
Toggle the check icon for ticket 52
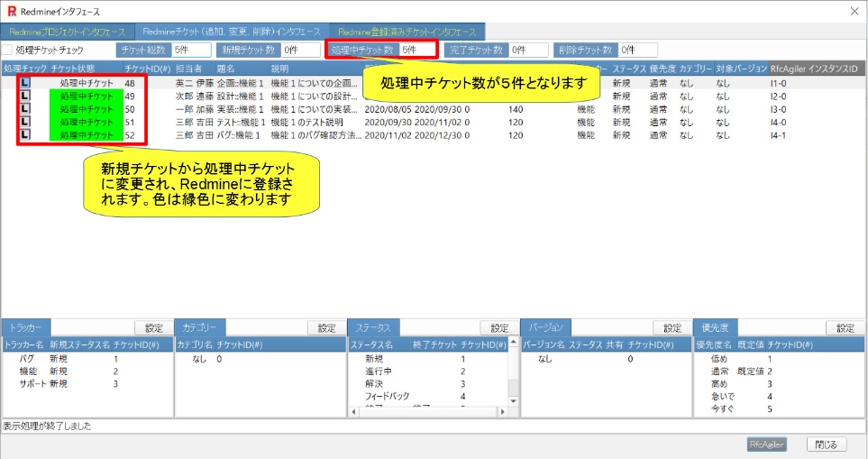point(25,135)
